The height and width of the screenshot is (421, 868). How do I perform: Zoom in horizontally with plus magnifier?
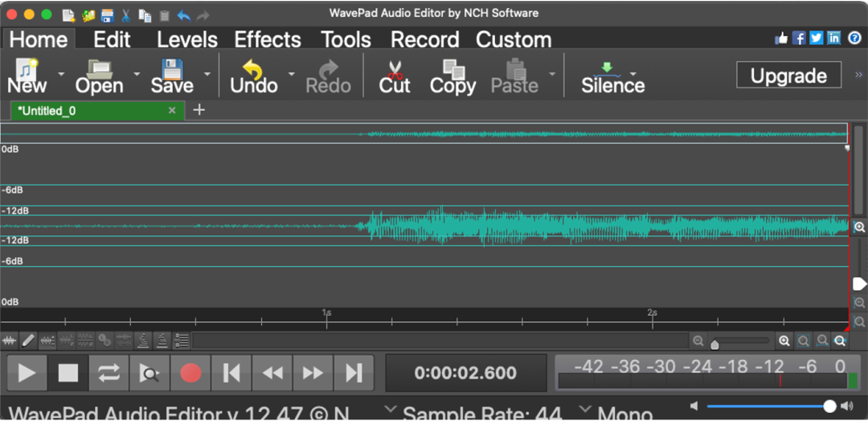(x=784, y=341)
